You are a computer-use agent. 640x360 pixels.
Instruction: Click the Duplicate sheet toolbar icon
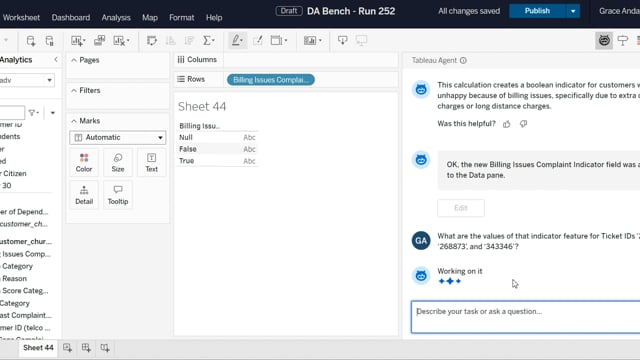point(99,40)
